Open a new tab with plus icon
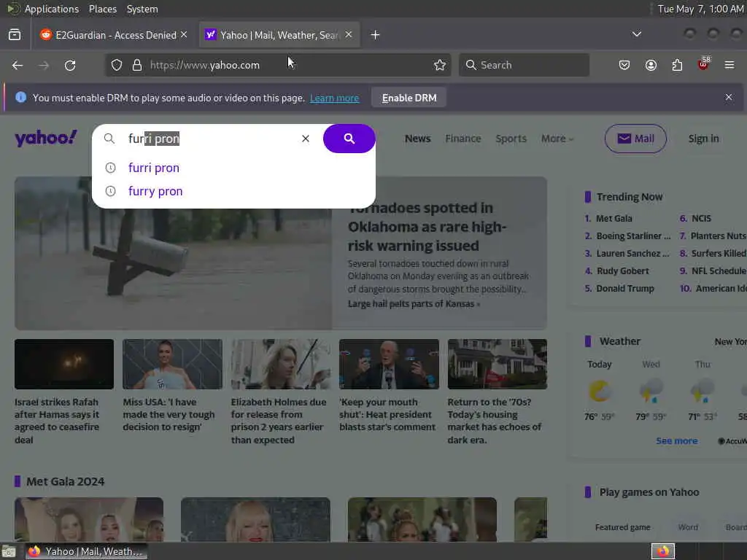This screenshot has width=747, height=560. point(376,35)
